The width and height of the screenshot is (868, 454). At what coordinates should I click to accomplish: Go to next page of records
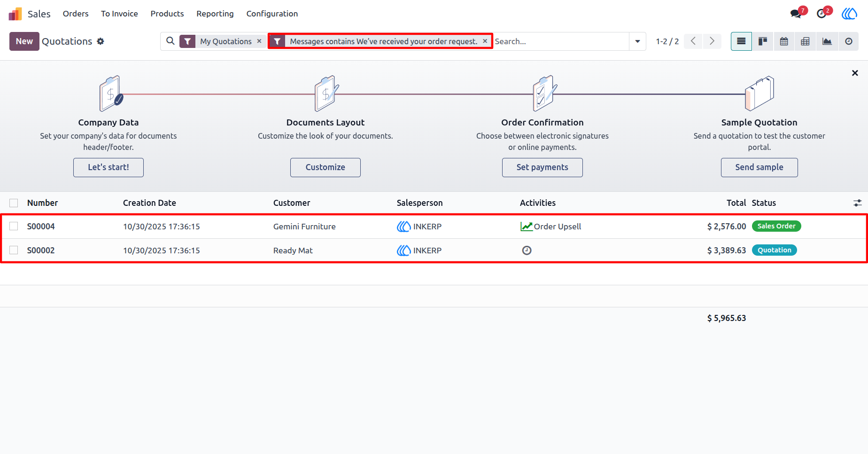click(x=712, y=41)
